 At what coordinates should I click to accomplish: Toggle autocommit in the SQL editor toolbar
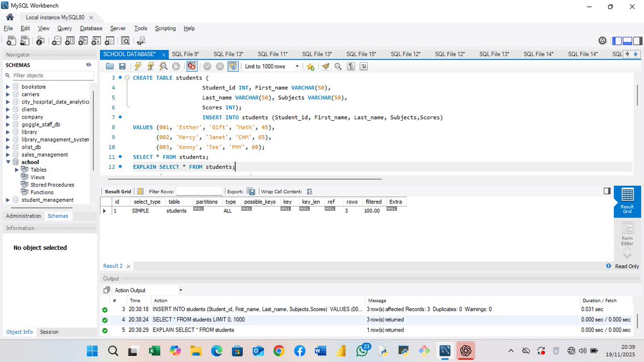[x=233, y=66]
